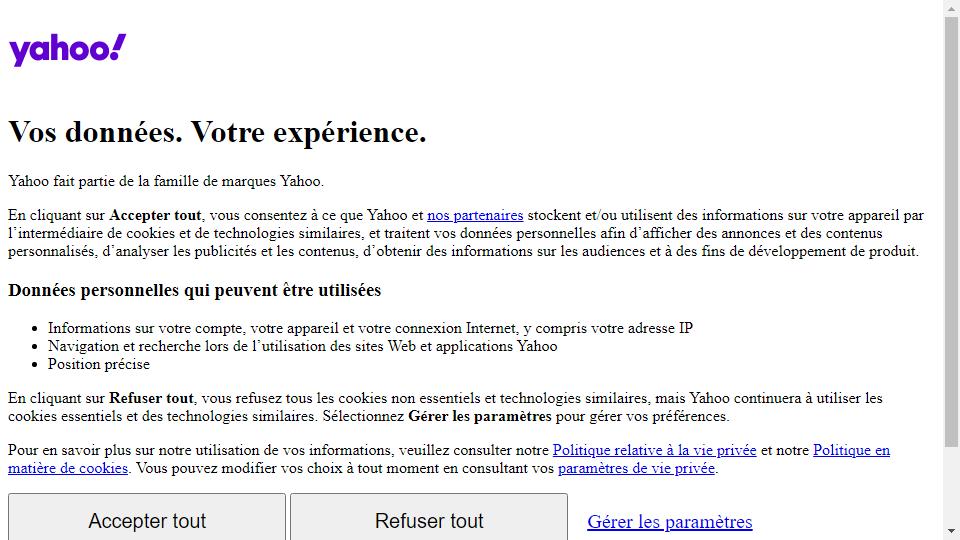The height and width of the screenshot is (540, 960).
Task: Click the vertical scrollbar thumb
Action: pos(951,231)
